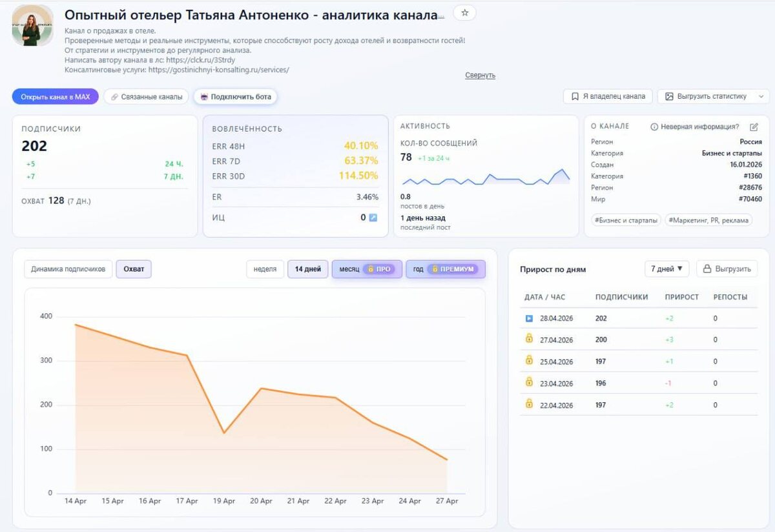
Task: Select the неделя period toggle
Action: pyautogui.click(x=265, y=269)
